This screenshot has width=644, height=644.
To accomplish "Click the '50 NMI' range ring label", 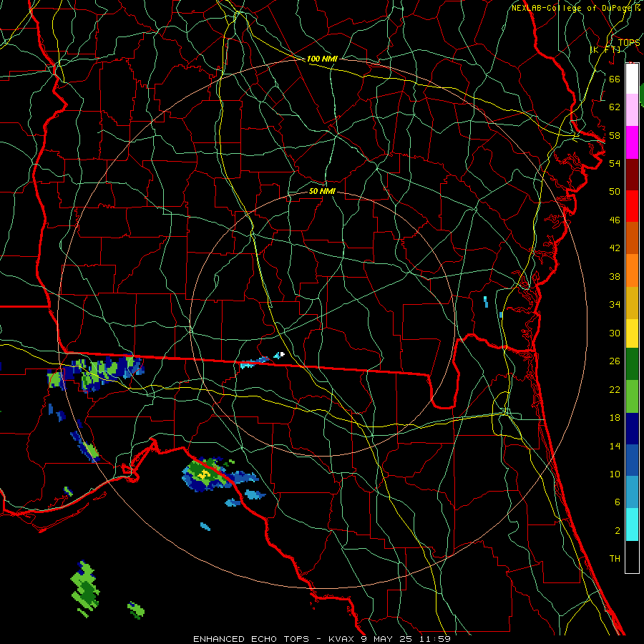I will coord(322,191).
